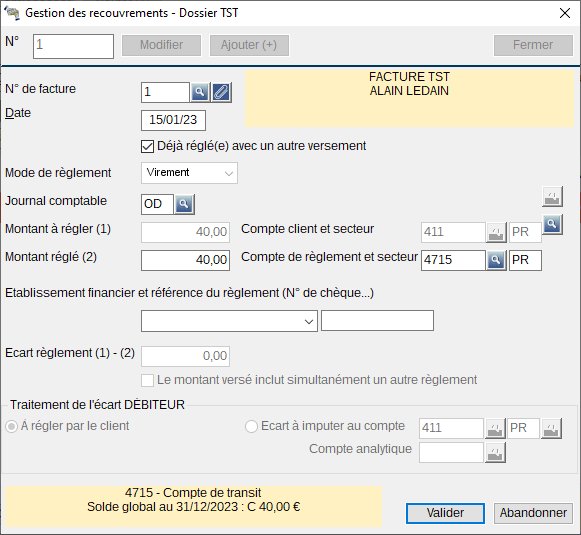Click the invoice number search magnifier icon
Viewport: 581px width, 535px height.
click(x=200, y=92)
